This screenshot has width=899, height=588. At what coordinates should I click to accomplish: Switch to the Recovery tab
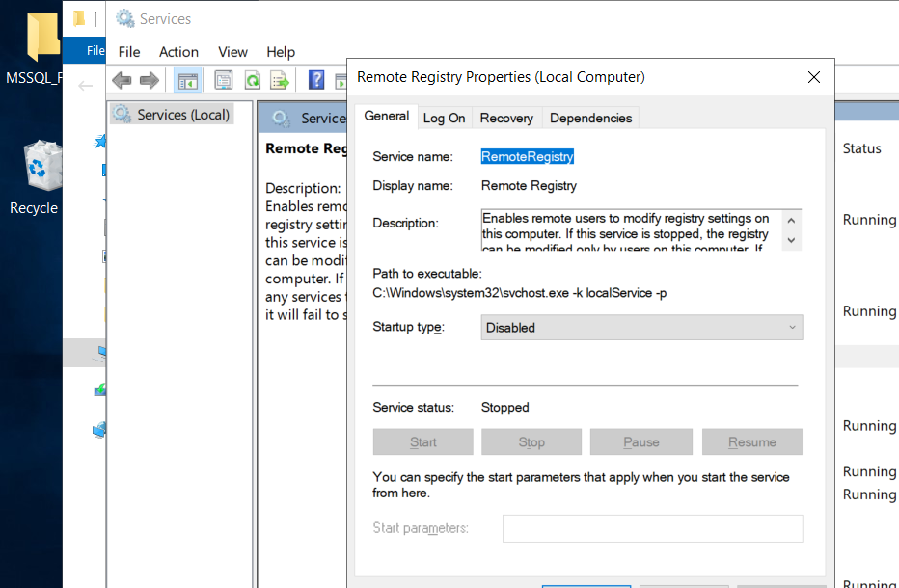tap(506, 118)
